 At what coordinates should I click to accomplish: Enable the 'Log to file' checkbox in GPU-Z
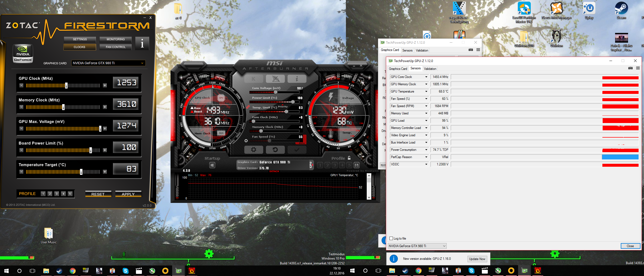(391, 238)
